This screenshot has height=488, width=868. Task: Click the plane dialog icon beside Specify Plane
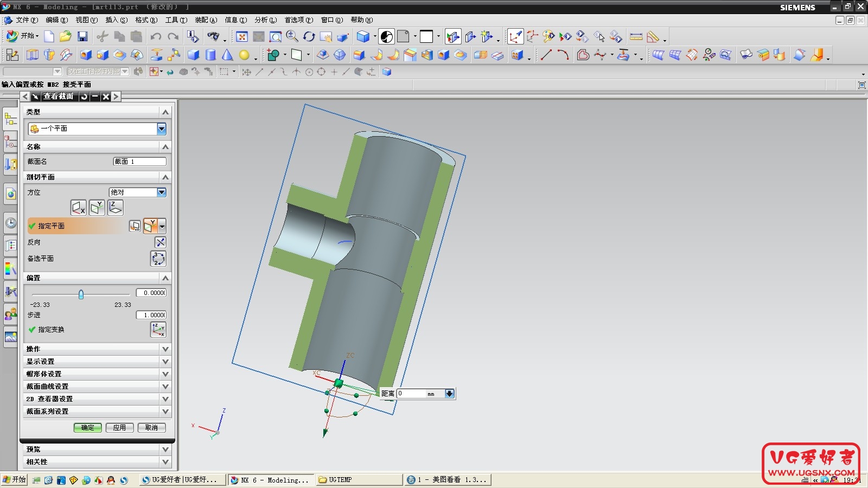(x=135, y=226)
